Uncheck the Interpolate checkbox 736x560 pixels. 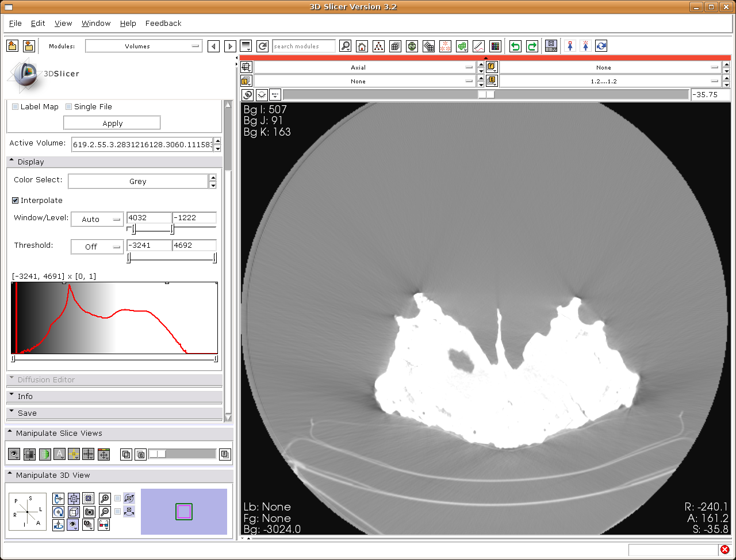point(16,200)
